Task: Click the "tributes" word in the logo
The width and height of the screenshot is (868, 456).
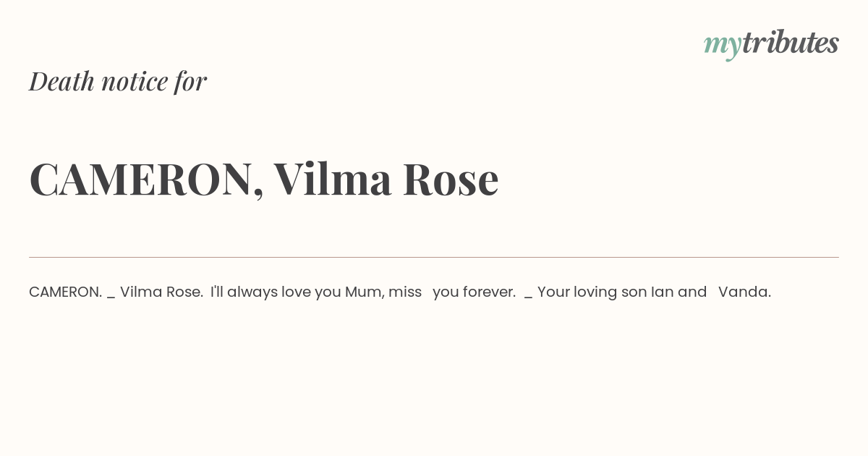Action: (791, 42)
